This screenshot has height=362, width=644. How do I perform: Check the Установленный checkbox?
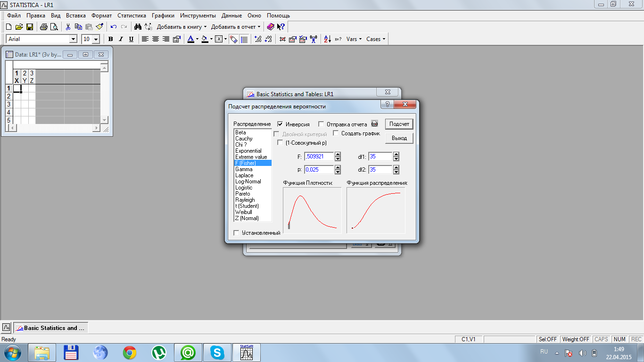pos(237,232)
